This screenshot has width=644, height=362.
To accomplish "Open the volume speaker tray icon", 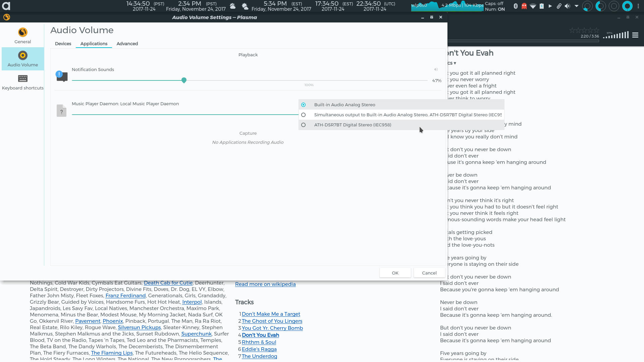I will pyautogui.click(x=568, y=6).
